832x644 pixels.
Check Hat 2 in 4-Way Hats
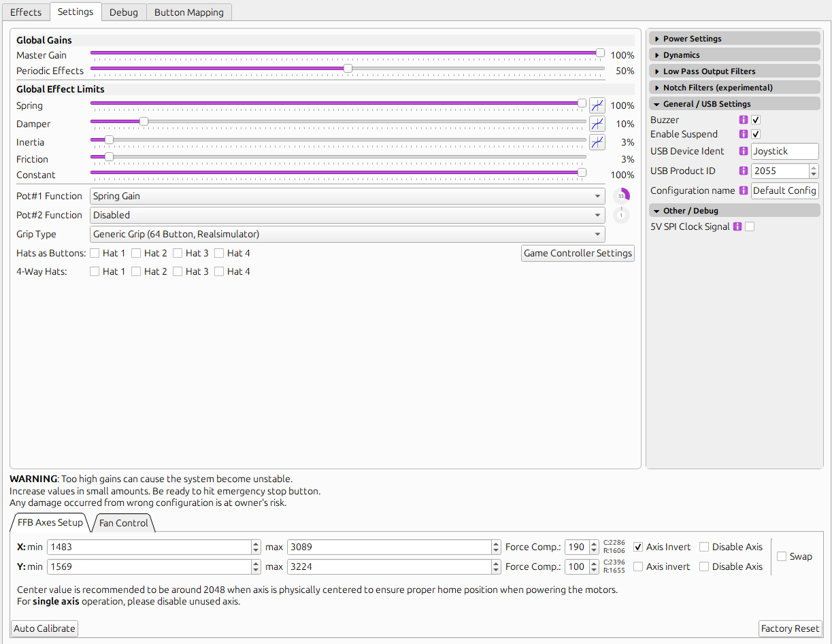(136, 271)
